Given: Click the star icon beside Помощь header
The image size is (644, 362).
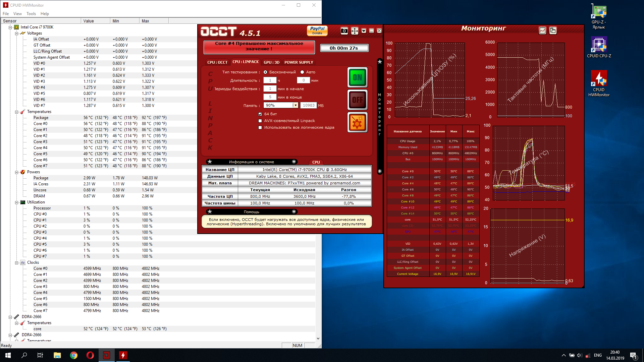Looking at the screenshot, I should (x=210, y=212).
